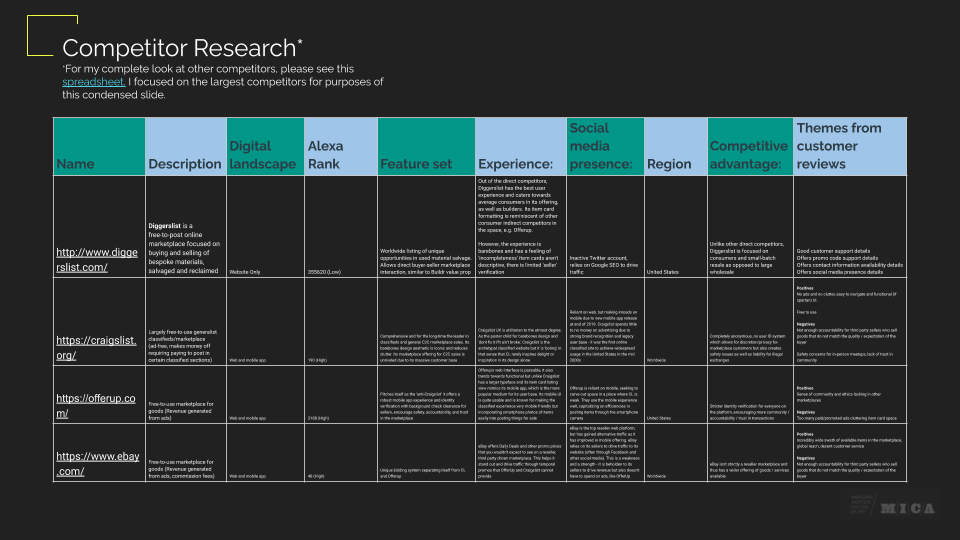
Task: Click the 'Experience:' column header
Action: click(521, 147)
